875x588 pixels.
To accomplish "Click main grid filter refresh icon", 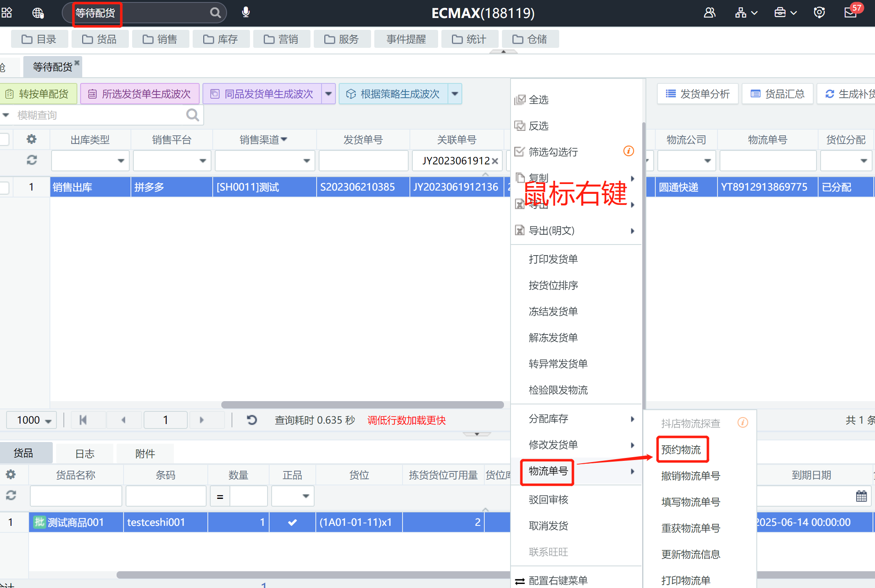I will 32,160.
